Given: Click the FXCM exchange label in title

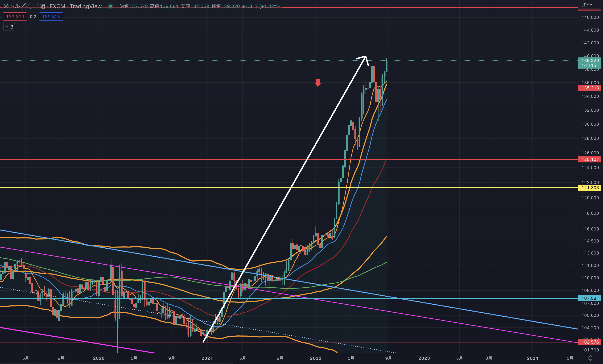Looking at the screenshot, I should pyautogui.click(x=57, y=6).
